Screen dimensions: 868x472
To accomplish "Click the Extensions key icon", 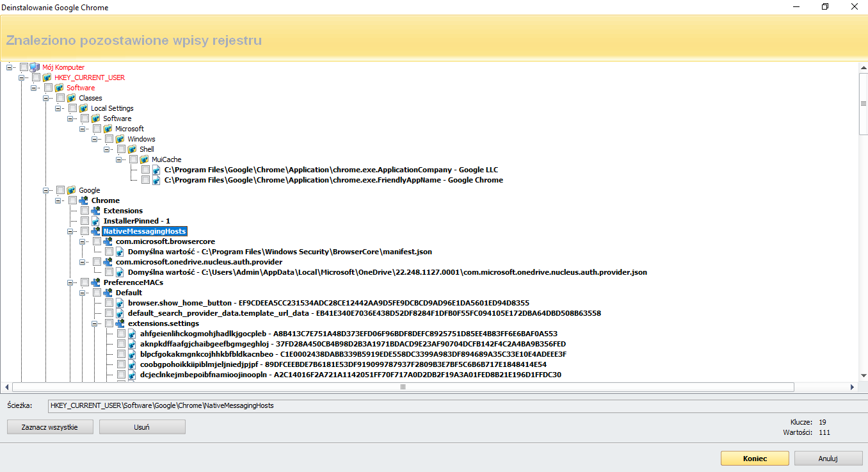I will tap(95, 211).
